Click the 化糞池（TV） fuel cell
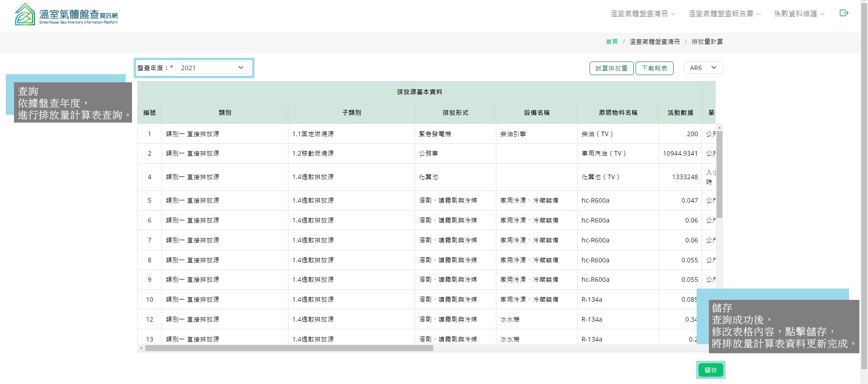Viewport: 868px width, 384px height. (x=618, y=177)
